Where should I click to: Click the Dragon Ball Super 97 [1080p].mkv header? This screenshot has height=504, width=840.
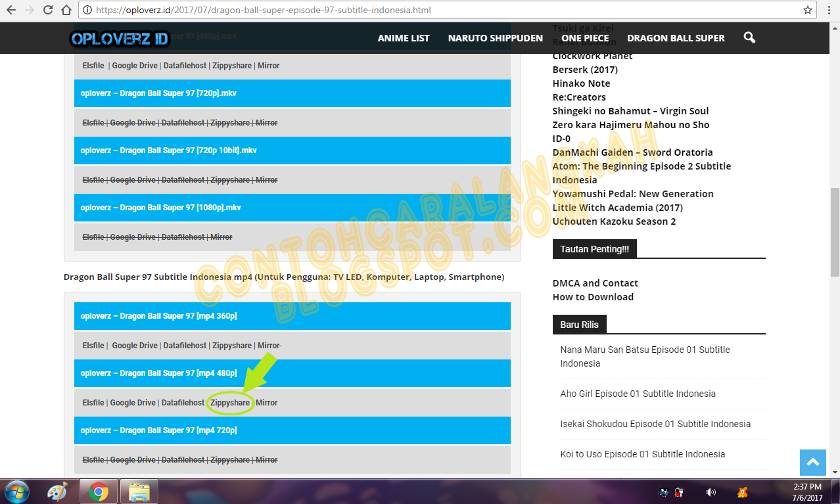(292, 208)
